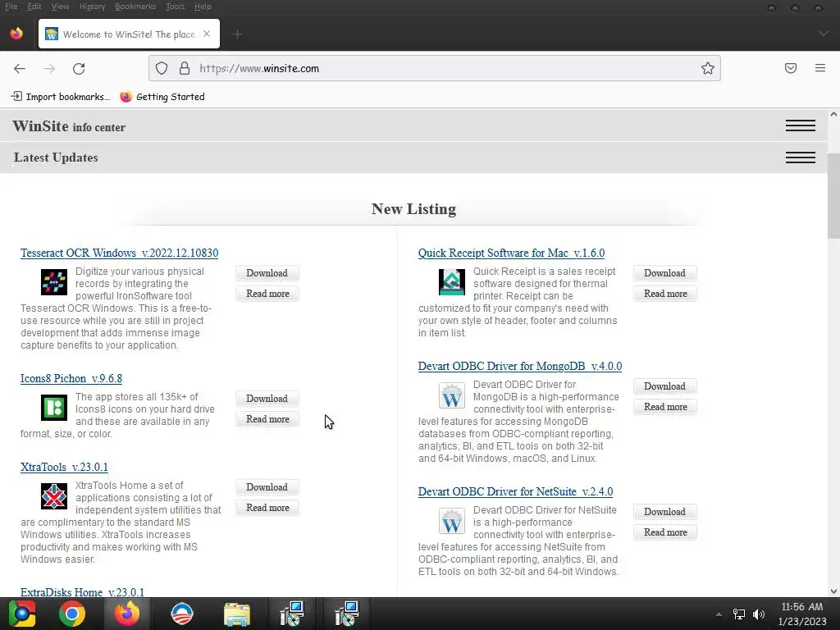Open the View menu
This screenshot has height=630, width=840.
(x=61, y=7)
